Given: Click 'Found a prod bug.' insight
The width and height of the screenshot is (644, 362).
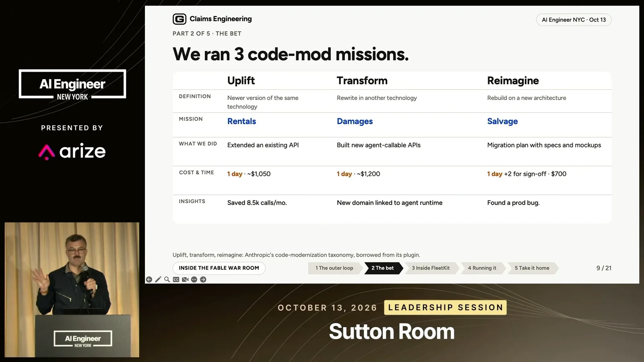Looking at the screenshot, I should pyautogui.click(x=513, y=203).
